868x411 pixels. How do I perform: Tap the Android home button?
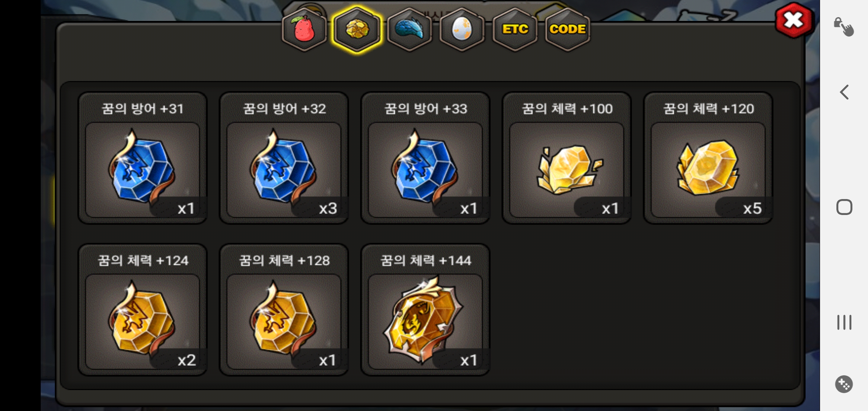tap(844, 207)
